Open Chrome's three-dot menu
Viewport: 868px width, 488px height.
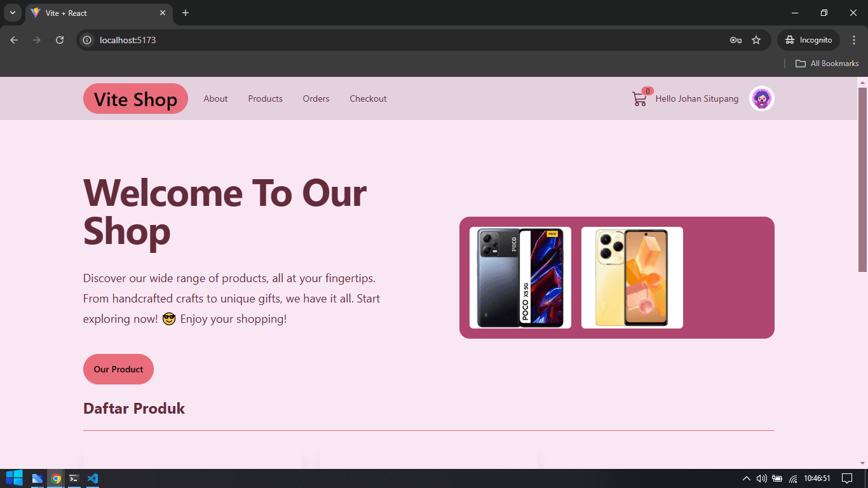[x=855, y=39]
